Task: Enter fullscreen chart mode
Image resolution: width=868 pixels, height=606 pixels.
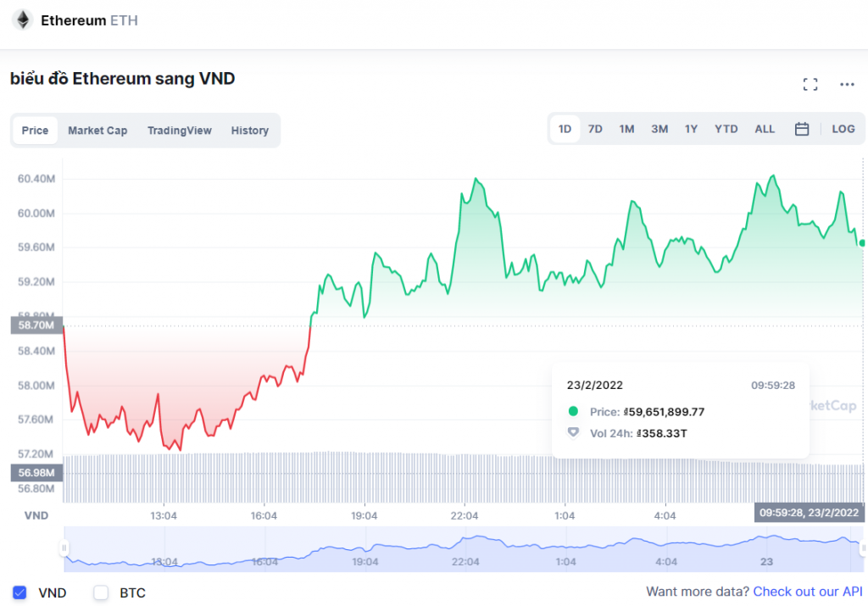Action: coord(810,84)
